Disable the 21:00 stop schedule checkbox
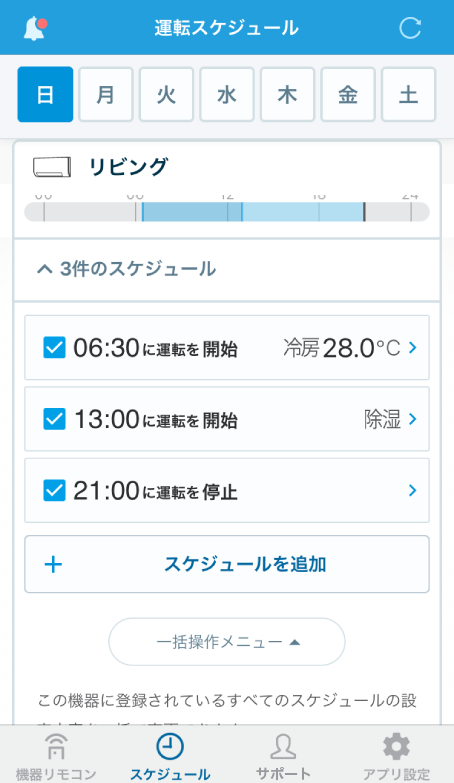 point(54,490)
